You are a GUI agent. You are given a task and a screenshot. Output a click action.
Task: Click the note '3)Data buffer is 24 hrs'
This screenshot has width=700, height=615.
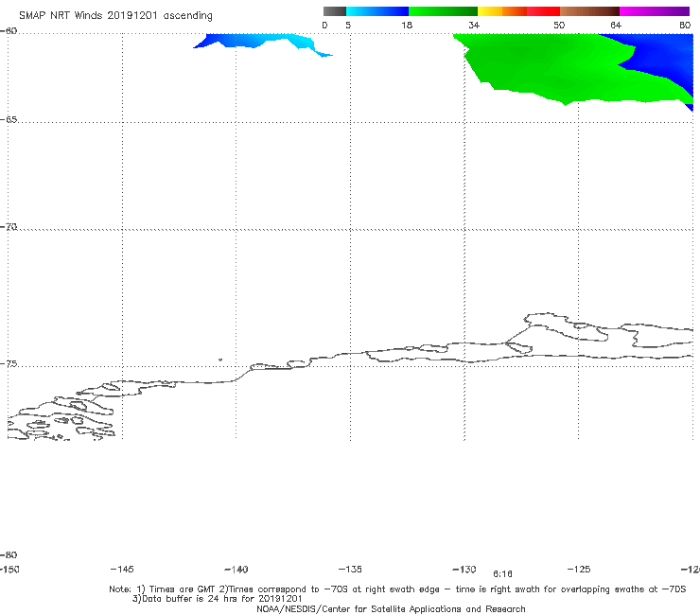(217, 599)
